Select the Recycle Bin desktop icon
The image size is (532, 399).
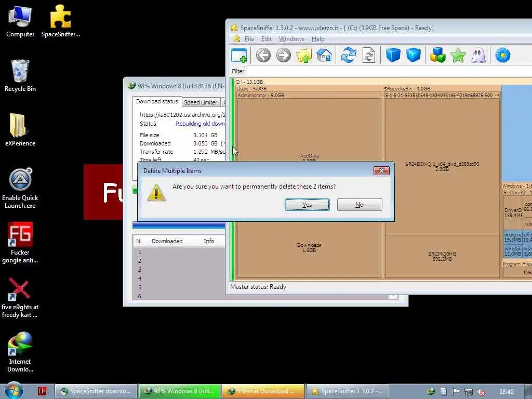pyautogui.click(x=20, y=76)
